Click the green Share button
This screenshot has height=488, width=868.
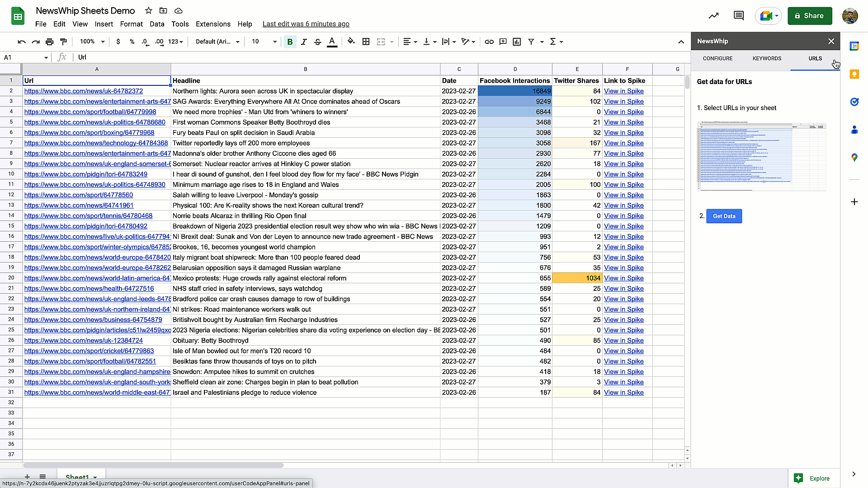[x=810, y=16]
